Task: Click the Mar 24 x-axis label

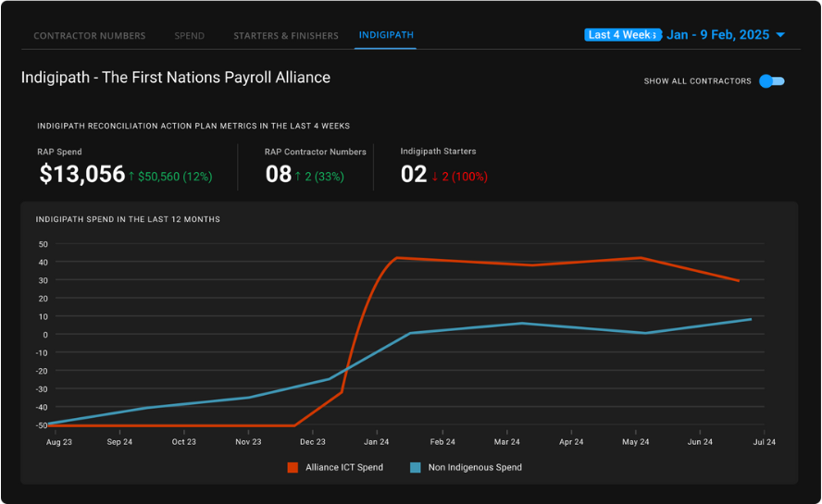Action: [x=507, y=442]
